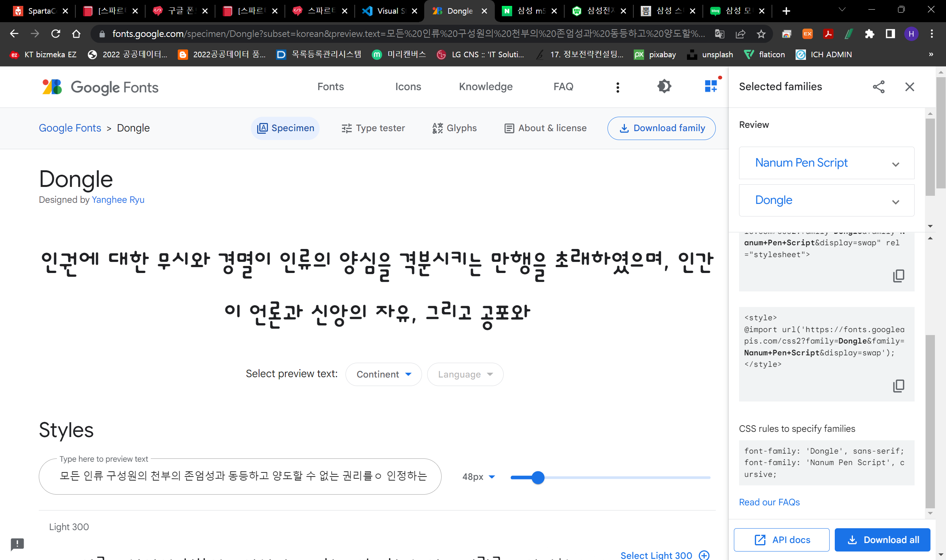Image resolution: width=946 pixels, height=560 pixels.
Task: Click the Review scroll-down arrow
Action: [930, 226]
